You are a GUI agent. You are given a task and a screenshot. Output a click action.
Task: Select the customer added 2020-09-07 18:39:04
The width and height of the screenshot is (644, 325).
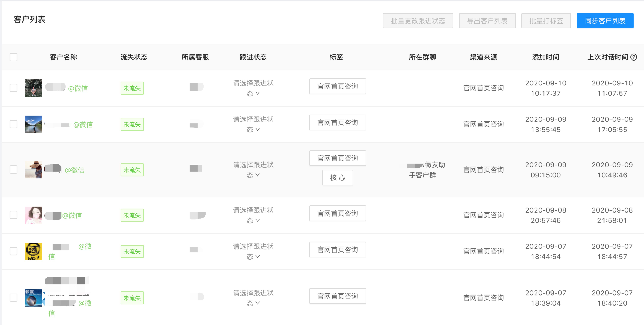point(14,298)
